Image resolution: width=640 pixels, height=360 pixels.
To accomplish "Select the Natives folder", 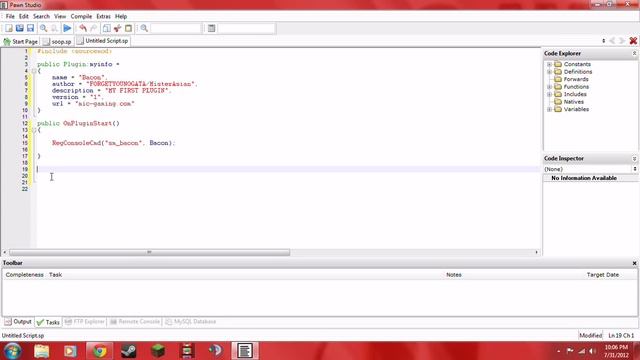I will [x=569, y=102].
